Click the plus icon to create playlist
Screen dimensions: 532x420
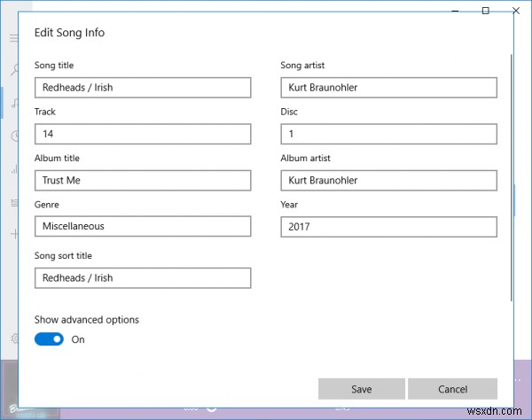pyautogui.click(x=14, y=234)
